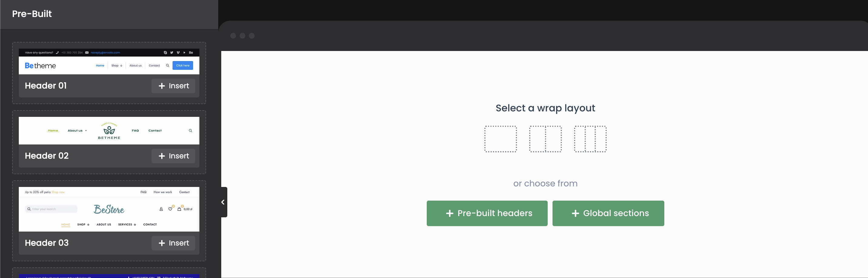Click the search field in Header 03 preview

[x=51, y=209]
